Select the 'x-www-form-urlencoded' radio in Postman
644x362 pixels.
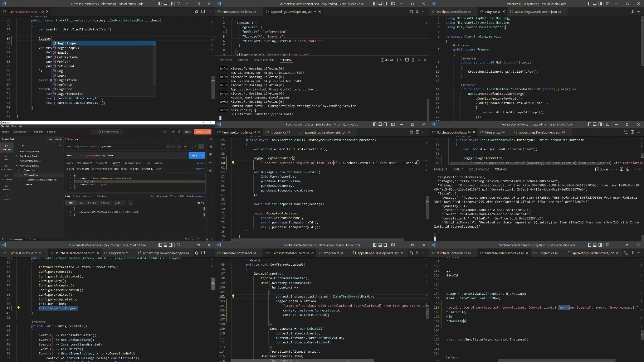tap(93, 169)
